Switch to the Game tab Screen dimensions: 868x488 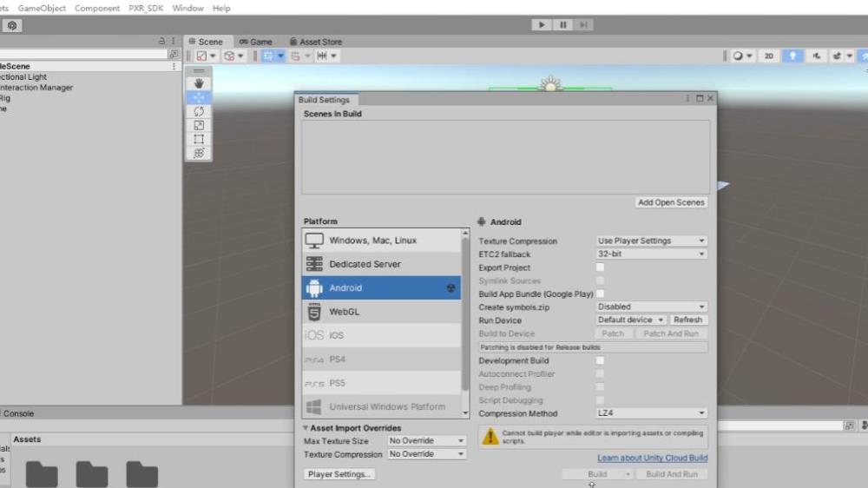[256, 42]
